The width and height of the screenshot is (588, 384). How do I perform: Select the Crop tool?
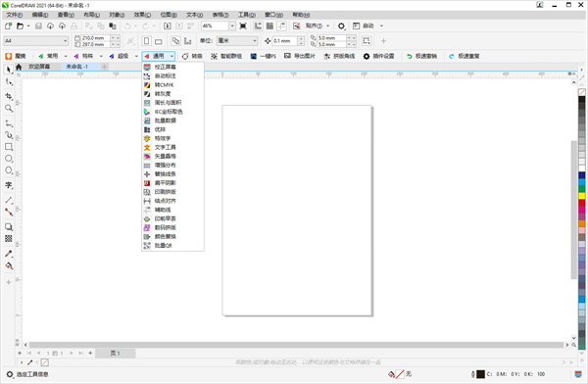(9, 96)
